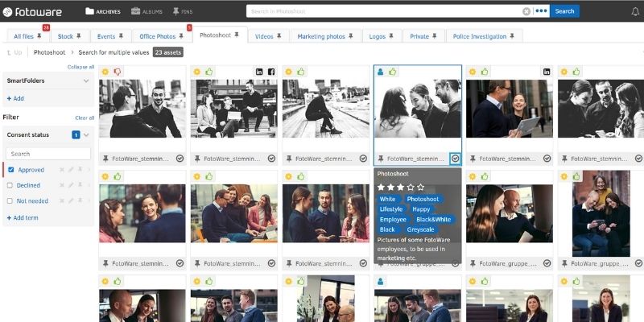Toggle selection circle on the bench group black-and-white photo
The image size is (644, 322).
click(271, 159)
